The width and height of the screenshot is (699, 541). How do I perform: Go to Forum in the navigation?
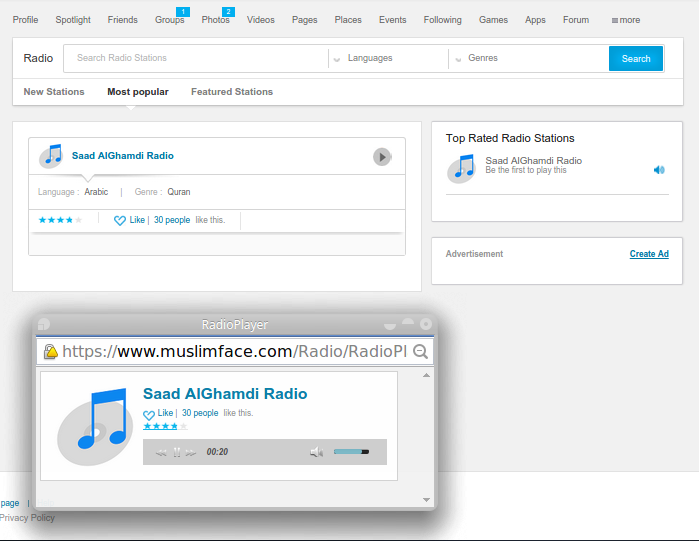point(576,20)
